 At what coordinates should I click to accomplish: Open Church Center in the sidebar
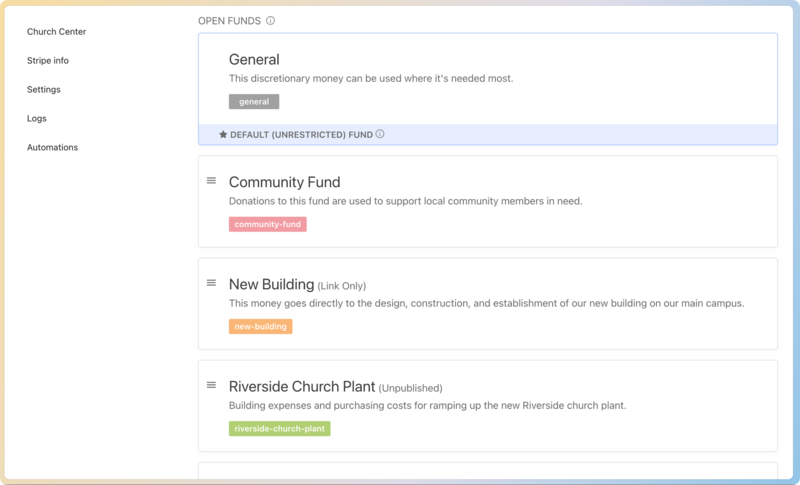click(x=56, y=32)
